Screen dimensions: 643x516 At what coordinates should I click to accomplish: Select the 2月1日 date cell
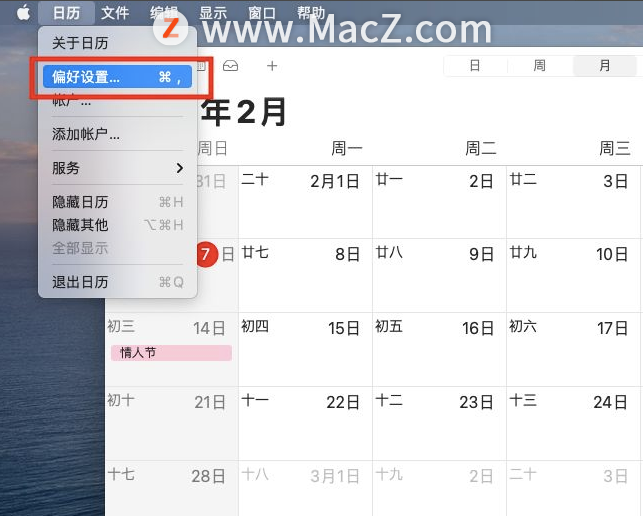tap(305, 202)
